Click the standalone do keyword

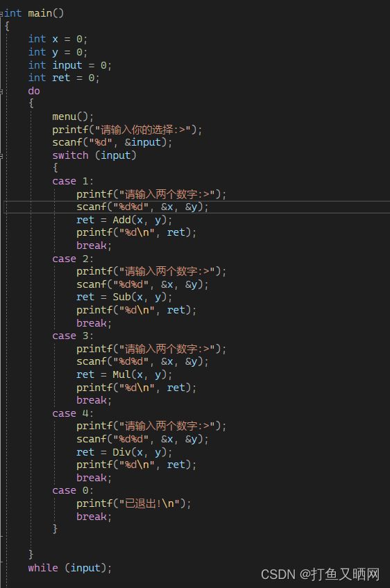tap(34, 91)
